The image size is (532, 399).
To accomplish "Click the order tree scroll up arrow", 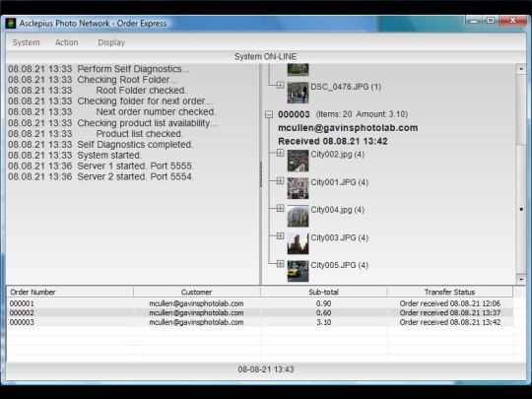I will tap(521, 69).
